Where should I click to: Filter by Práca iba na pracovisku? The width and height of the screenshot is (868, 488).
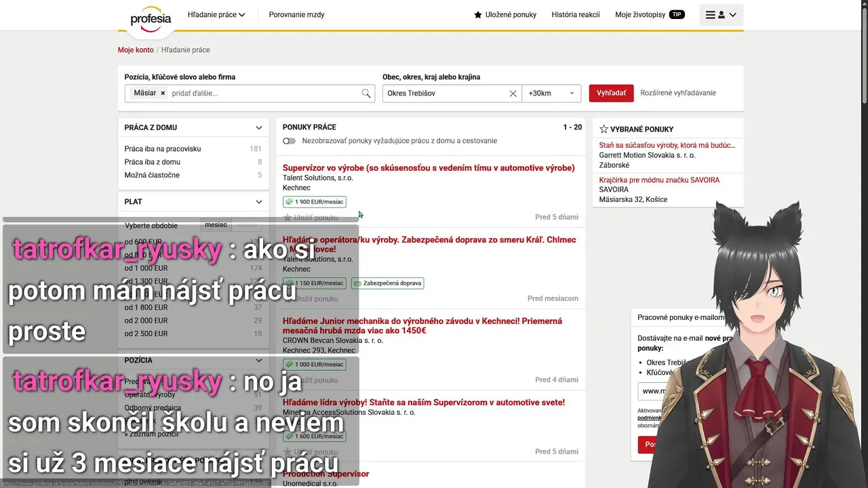163,149
